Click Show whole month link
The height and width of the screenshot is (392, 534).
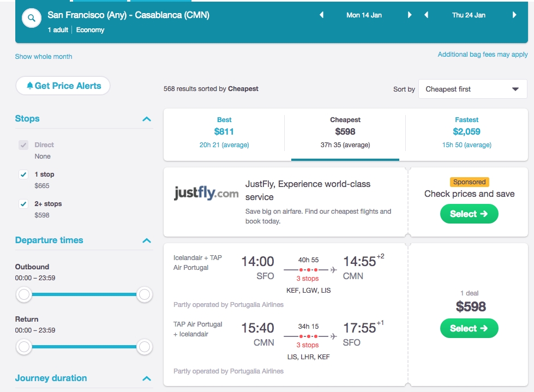pos(44,57)
